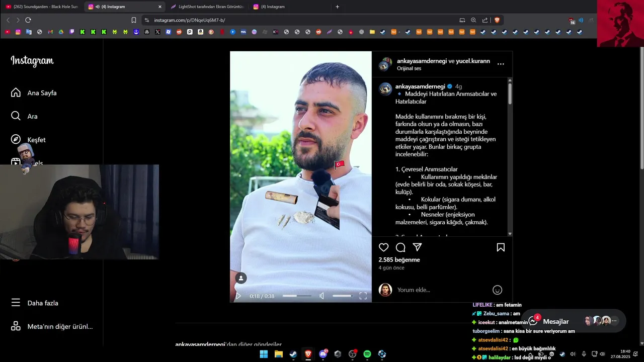Enter fullscreen on the video player
The height and width of the screenshot is (362, 644).
click(x=363, y=296)
